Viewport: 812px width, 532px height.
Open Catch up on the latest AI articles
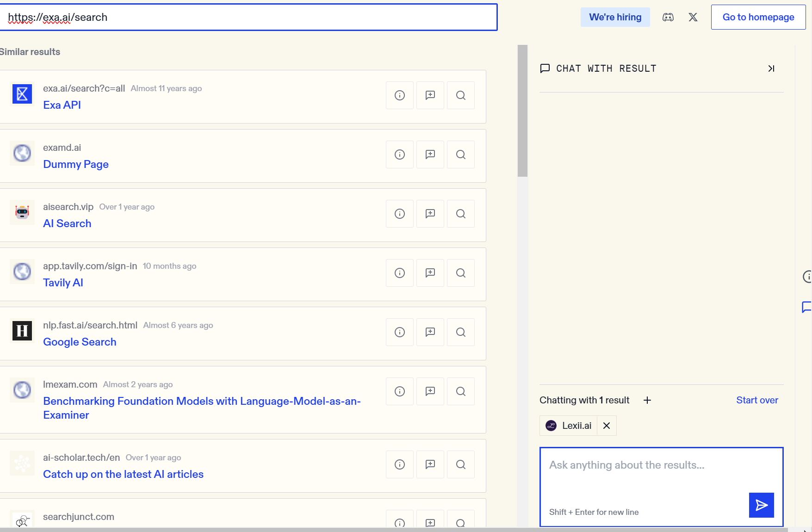123,474
